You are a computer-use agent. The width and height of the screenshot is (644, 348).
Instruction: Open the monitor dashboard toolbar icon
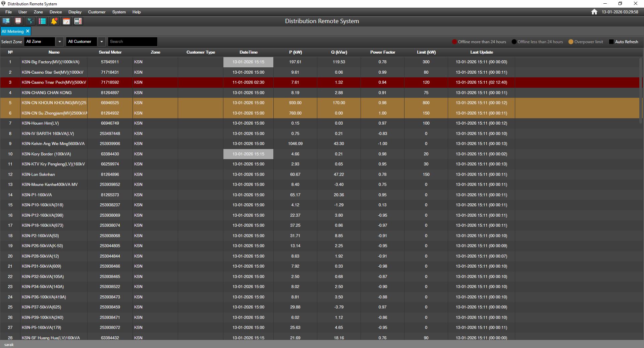click(6, 21)
